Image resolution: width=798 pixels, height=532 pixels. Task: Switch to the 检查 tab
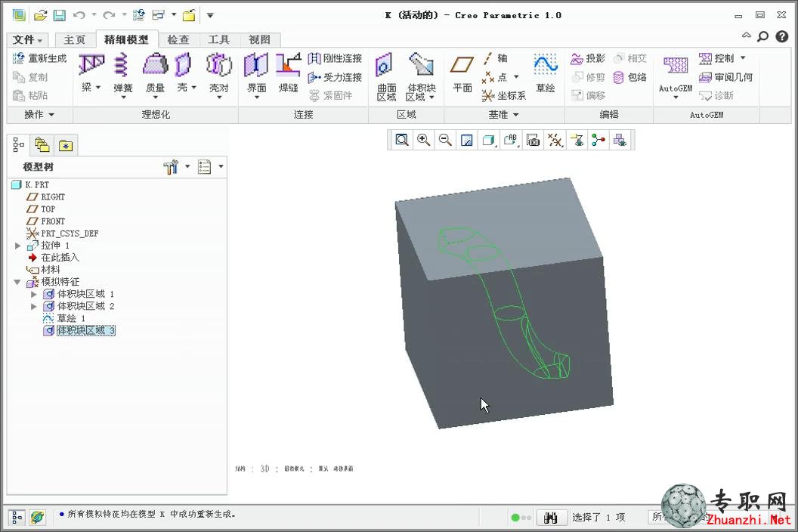tap(178, 40)
